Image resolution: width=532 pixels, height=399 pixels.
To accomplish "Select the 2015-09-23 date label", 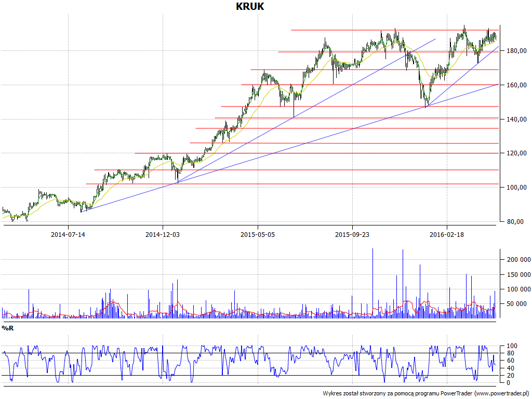I will [x=352, y=234].
